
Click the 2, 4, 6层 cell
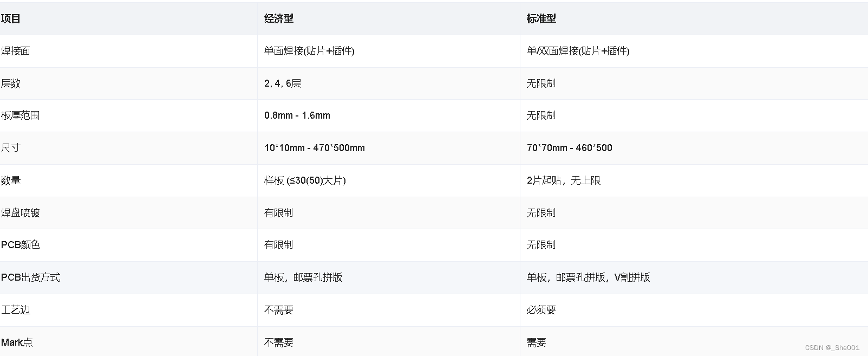pos(283,83)
